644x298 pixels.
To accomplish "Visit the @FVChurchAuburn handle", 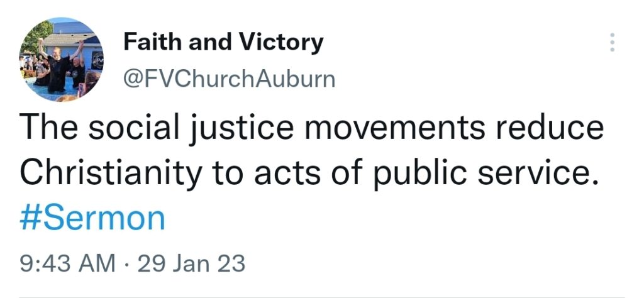I will pos(229,79).
